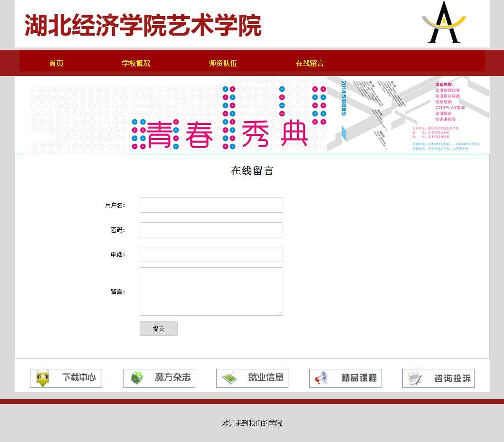504x442 pixels.
Task: Open 在线留言 from the red navigation bar
Action: click(x=310, y=63)
